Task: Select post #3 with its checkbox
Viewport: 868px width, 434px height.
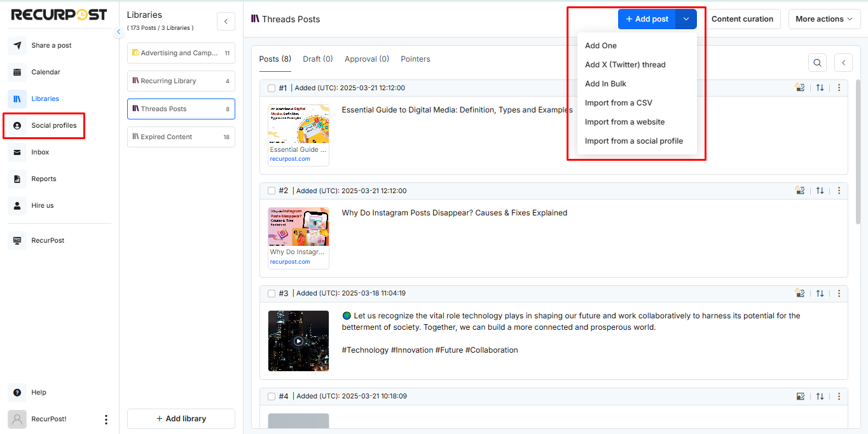Action: click(x=272, y=294)
